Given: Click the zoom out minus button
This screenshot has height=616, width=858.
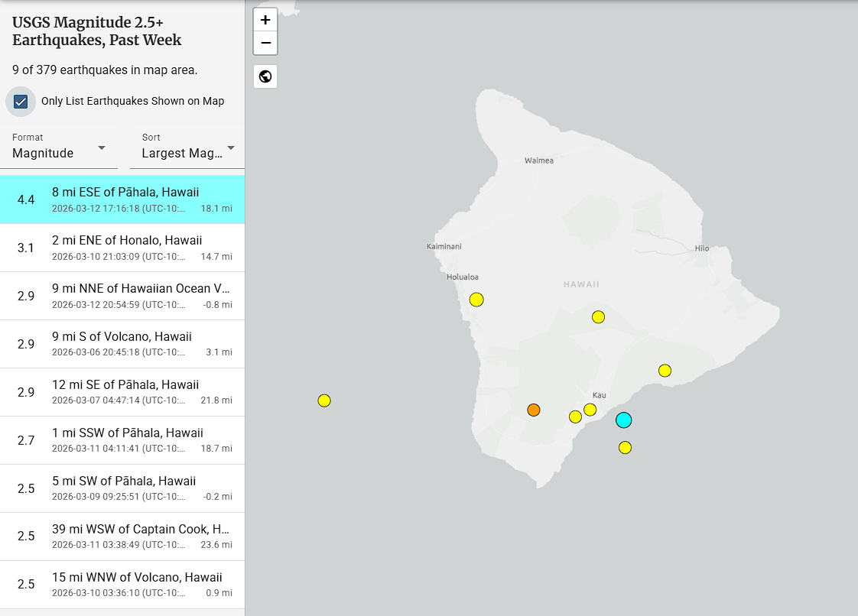Looking at the screenshot, I should [265, 43].
